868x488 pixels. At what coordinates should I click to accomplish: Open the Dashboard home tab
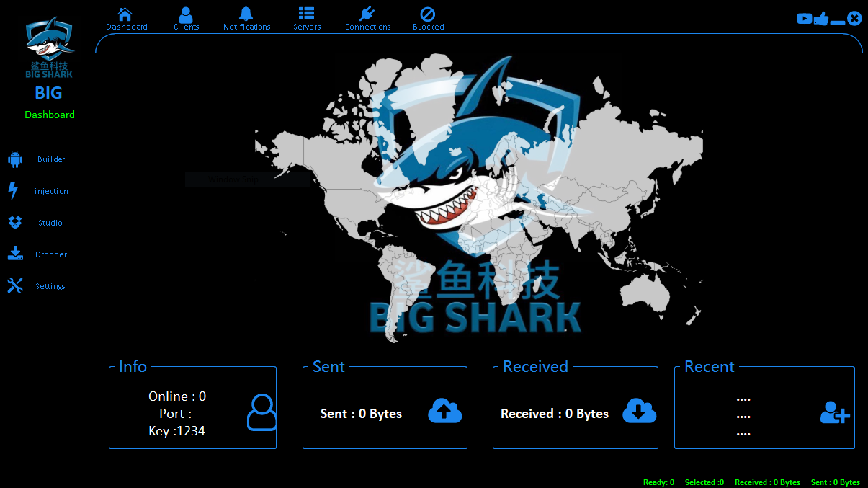126,15
